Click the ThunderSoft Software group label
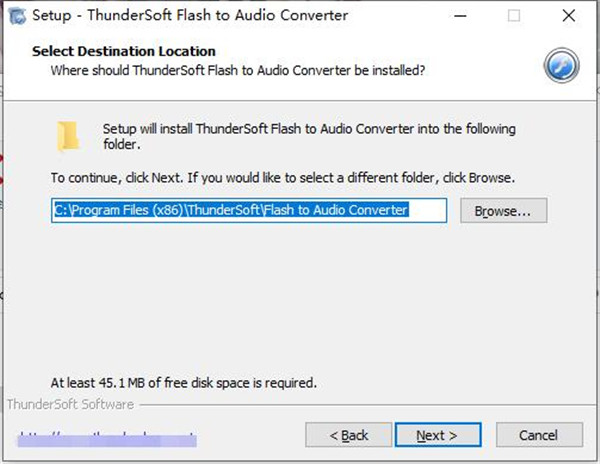 pos(70,404)
